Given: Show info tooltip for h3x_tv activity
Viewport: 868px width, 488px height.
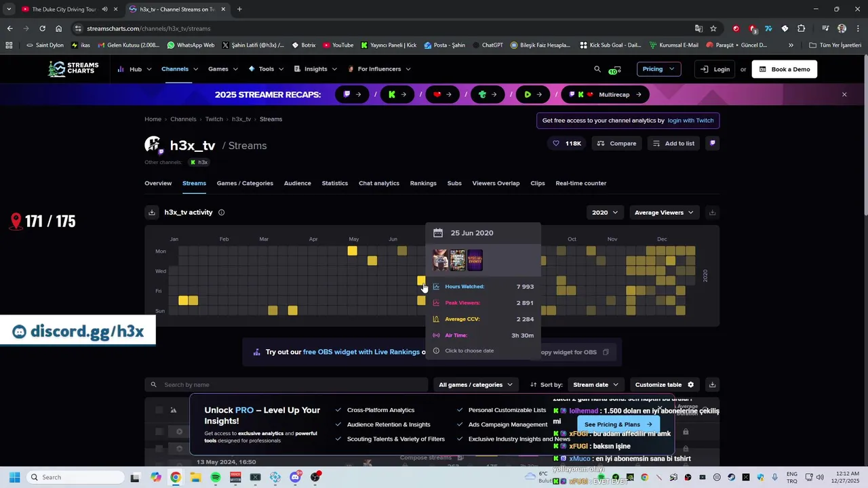Looking at the screenshot, I should coord(221,212).
